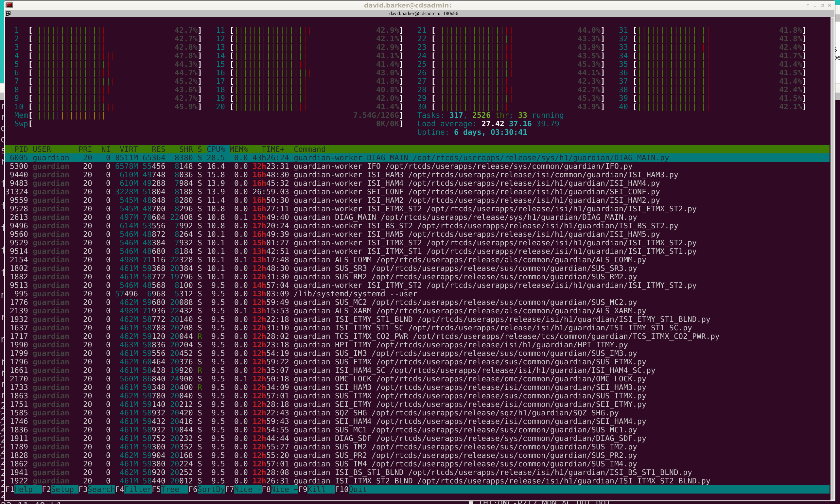Click the Load average values
This screenshot has width=840, height=504.
[520, 124]
